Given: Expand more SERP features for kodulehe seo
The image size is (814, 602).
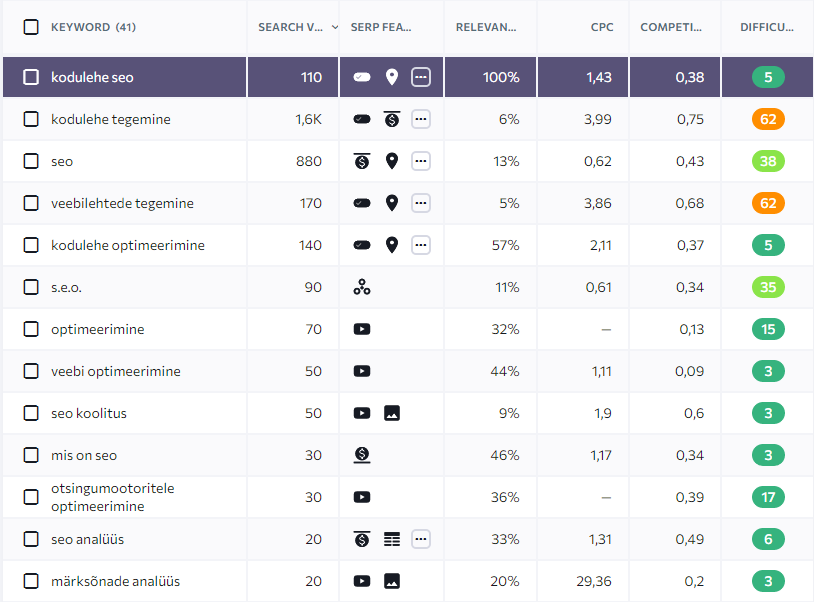Looking at the screenshot, I should (x=421, y=77).
